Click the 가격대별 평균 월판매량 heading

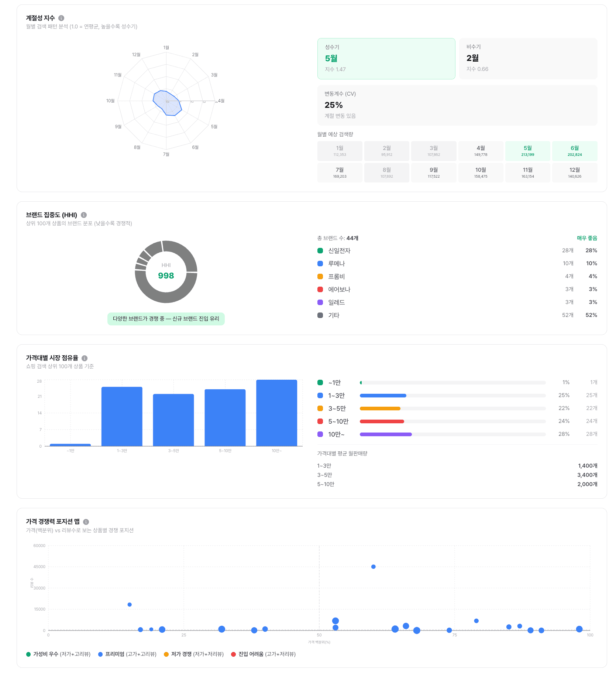pyautogui.click(x=342, y=454)
